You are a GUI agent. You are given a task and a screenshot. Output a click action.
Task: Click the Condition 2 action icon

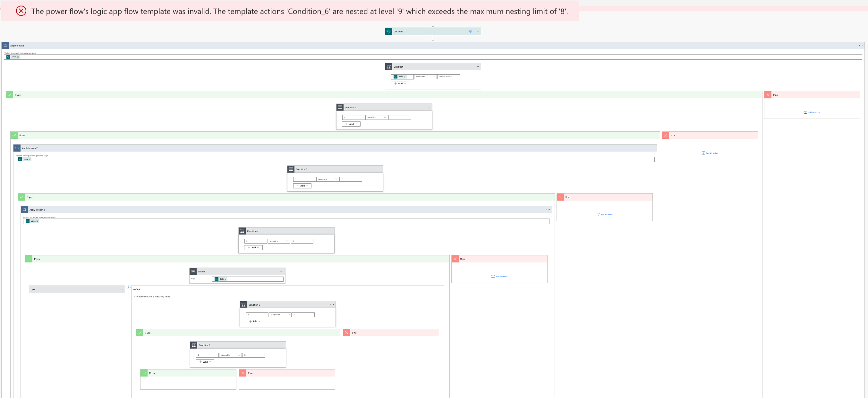(340, 107)
